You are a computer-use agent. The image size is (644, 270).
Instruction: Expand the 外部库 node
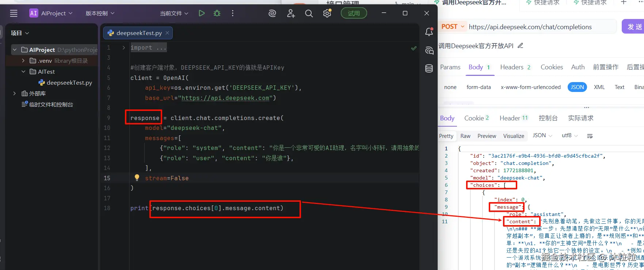click(15, 93)
